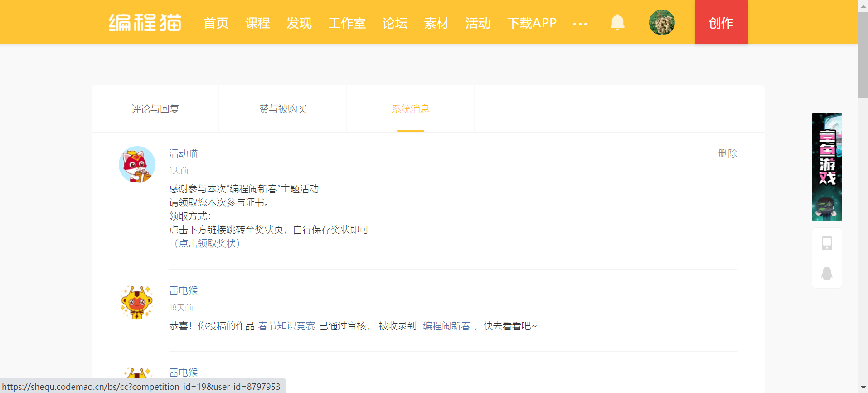Screen dimensions: 868x393
Task: Click the 活动喵 sender name
Action: (184, 153)
